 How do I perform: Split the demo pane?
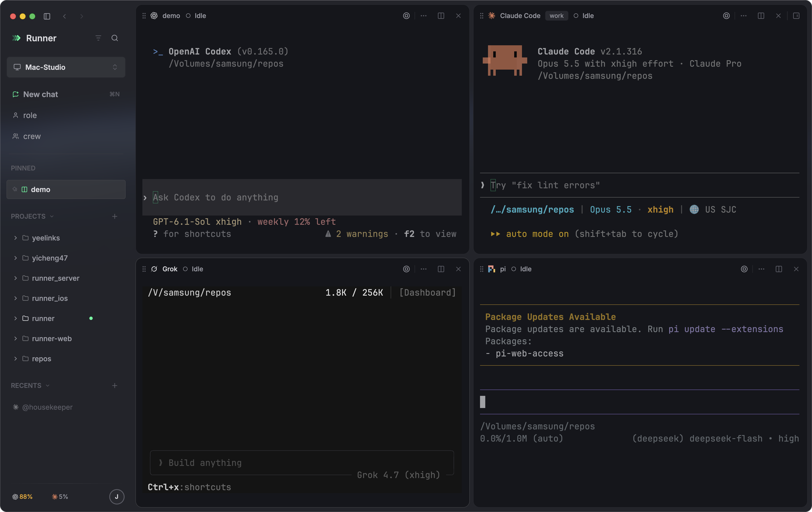pyautogui.click(x=441, y=16)
